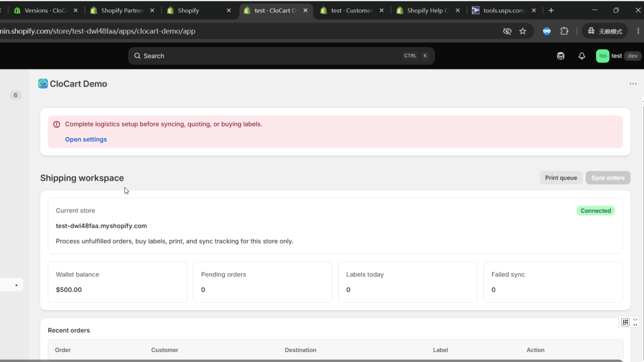This screenshot has width=644, height=362.
Task: Click the Wallet balance $500.00 value
Action: click(69, 290)
